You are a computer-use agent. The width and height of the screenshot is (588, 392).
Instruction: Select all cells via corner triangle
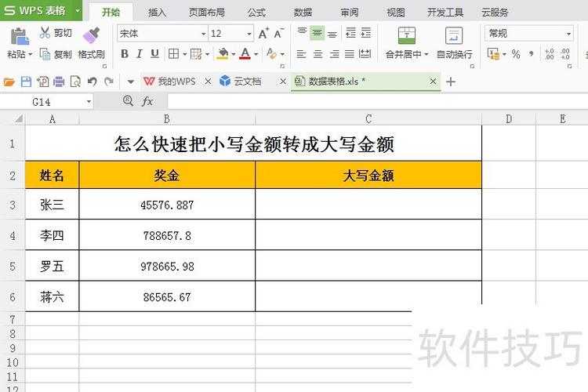17,119
